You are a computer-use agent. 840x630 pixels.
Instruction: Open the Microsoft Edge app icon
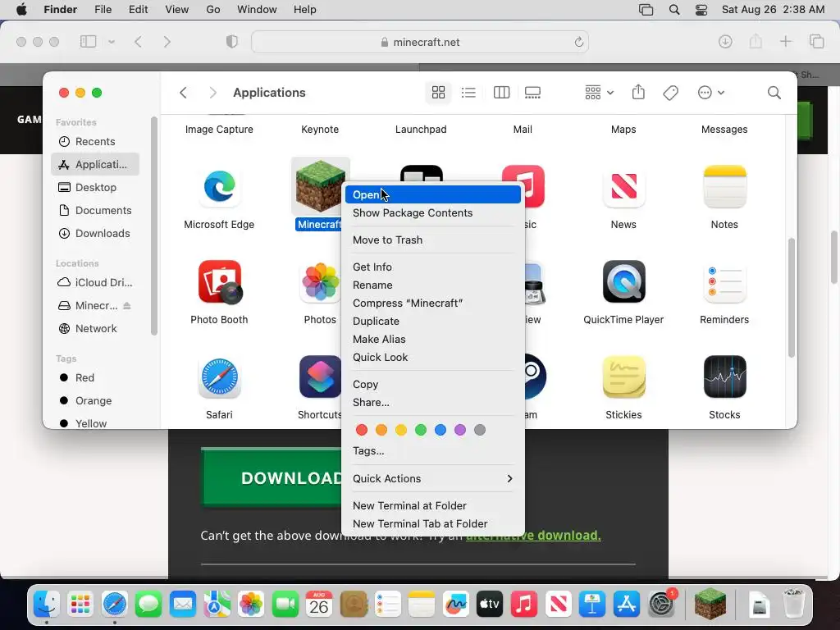coord(219,186)
